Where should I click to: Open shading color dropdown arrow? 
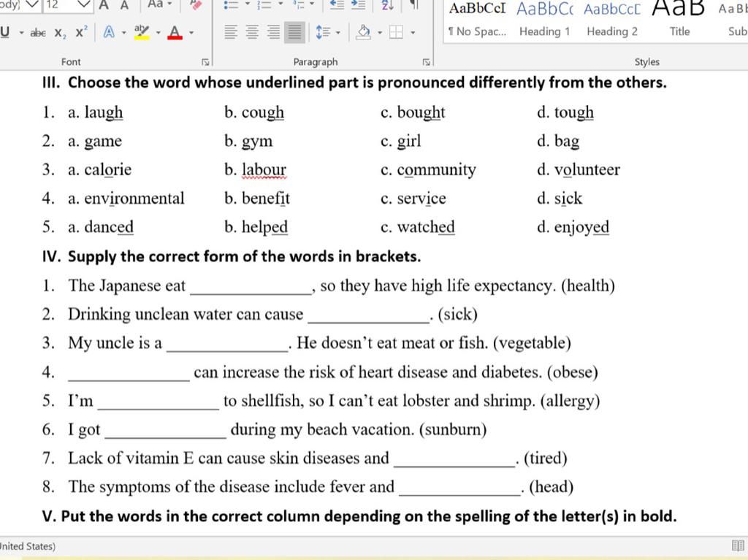(x=380, y=32)
